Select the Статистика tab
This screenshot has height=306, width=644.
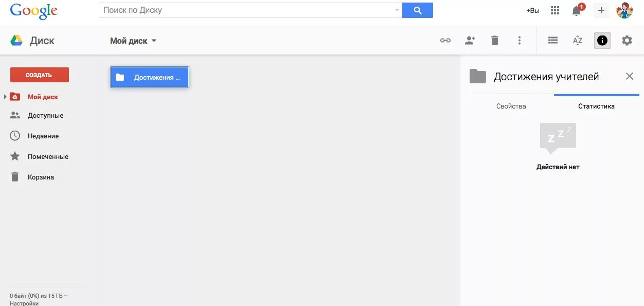(596, 106)
